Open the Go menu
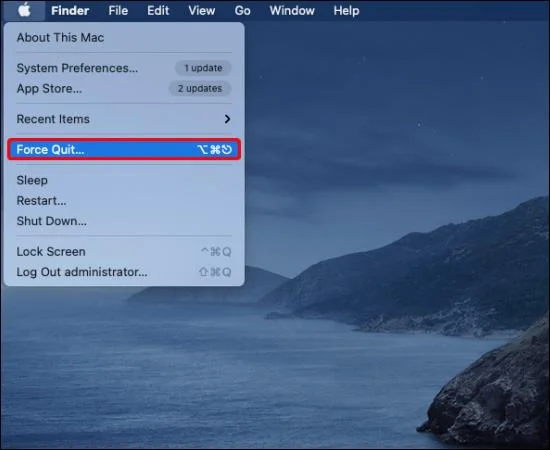Image resolution: width=550 pixels, height=450 pixels. [x=242, y=11]
